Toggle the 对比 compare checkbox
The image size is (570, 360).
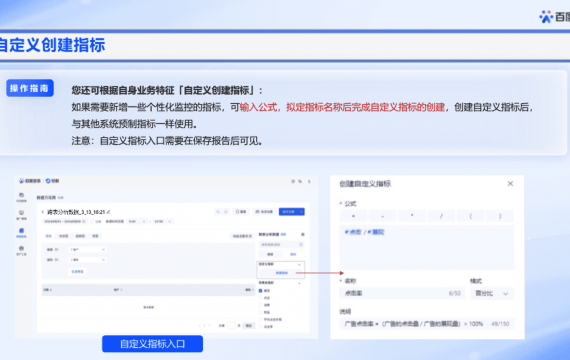point(92,221)
